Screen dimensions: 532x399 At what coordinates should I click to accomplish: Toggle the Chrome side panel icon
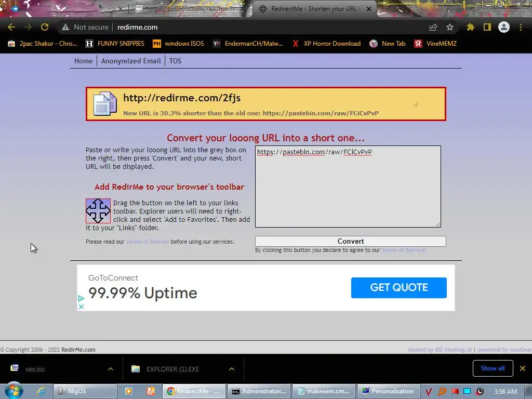487,27
